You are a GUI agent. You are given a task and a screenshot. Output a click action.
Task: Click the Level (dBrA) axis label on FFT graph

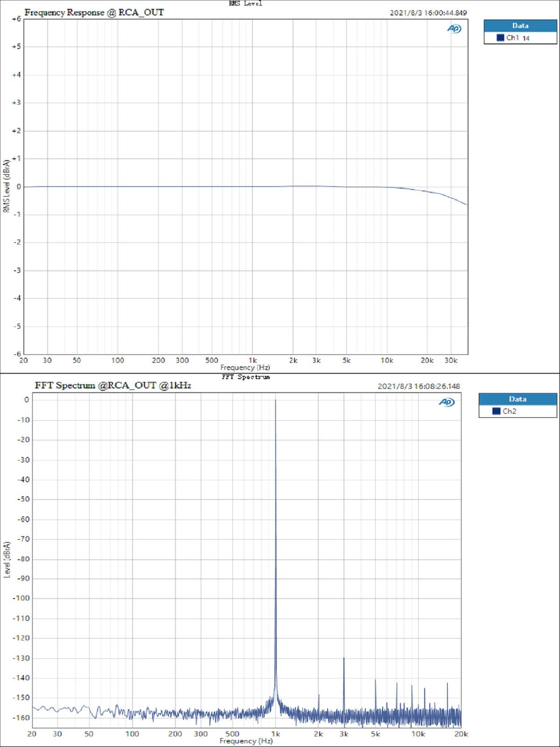click(x=7, y=560)
